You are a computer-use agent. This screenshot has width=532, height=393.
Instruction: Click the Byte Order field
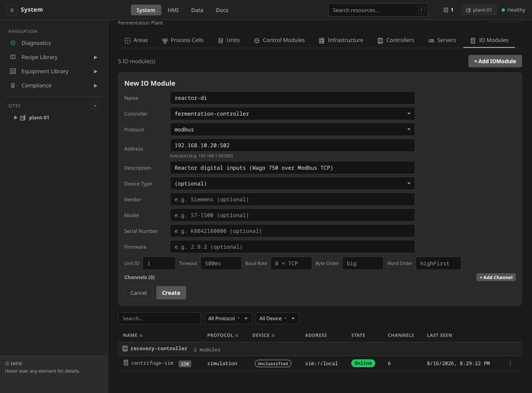coord(362,263)
